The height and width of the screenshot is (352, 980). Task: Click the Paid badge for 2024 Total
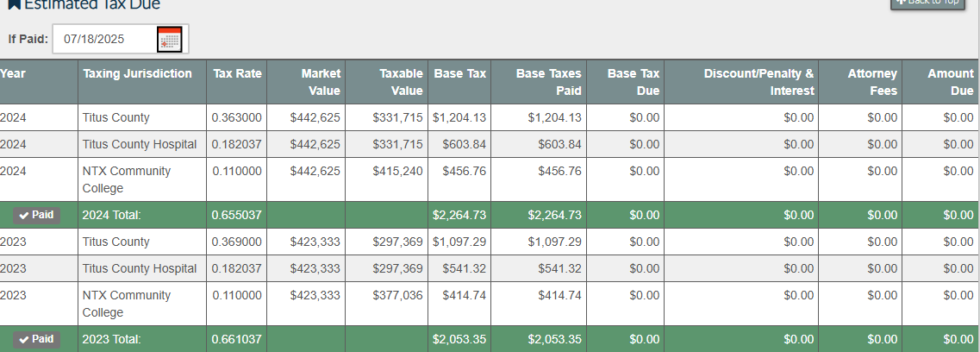(37, 215)
